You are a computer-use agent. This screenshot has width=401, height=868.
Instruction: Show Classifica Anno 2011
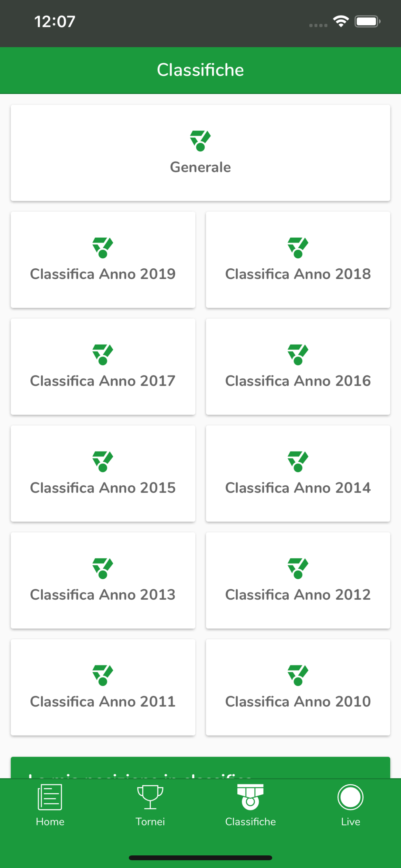(x=103, y=687)
